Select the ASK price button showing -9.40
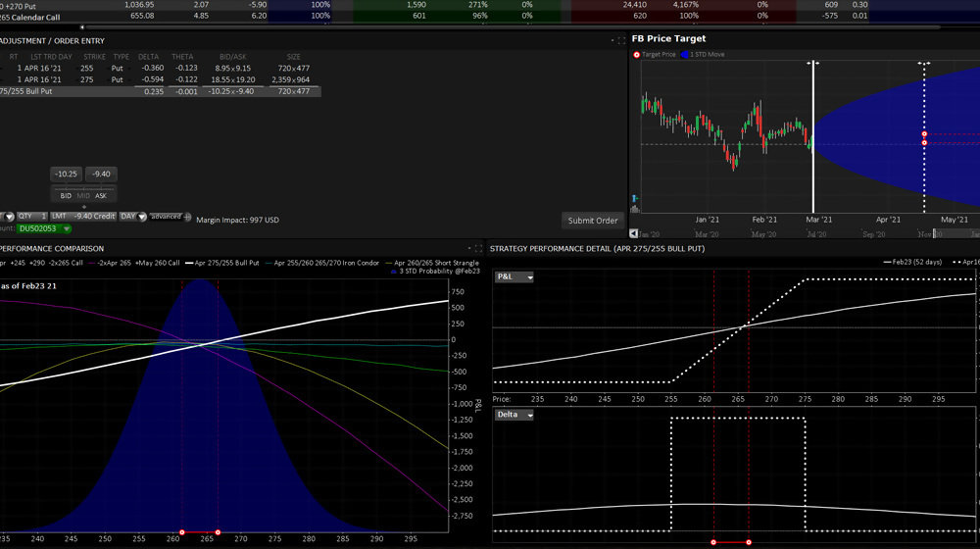This screenshot has width=980, height=549. tap(101, 175)
